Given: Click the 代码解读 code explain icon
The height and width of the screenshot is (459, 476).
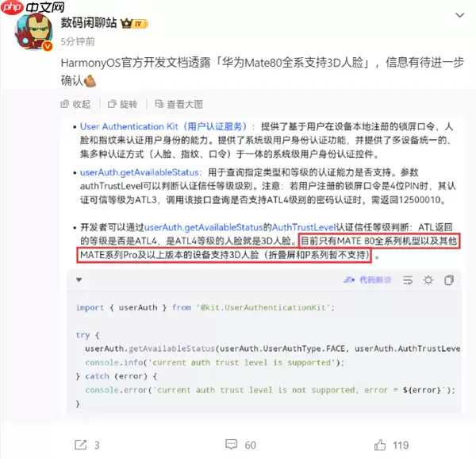Looking at the screenshot, I should pos(367,280).
